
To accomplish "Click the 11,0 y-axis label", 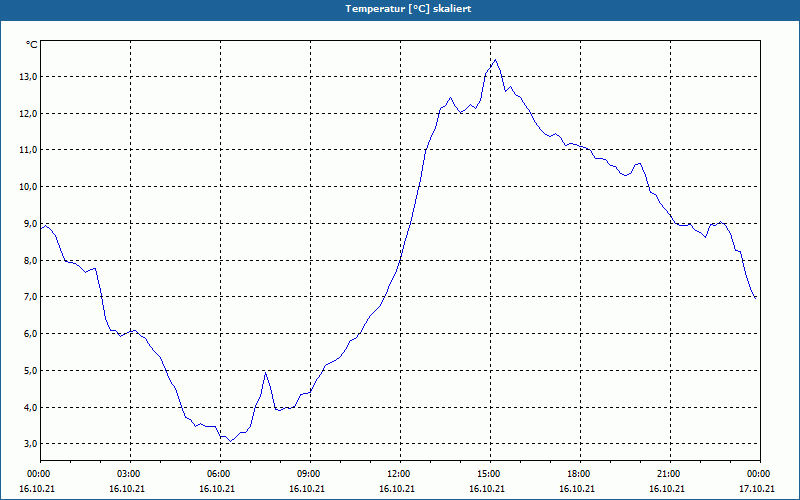I will [28, 149].
